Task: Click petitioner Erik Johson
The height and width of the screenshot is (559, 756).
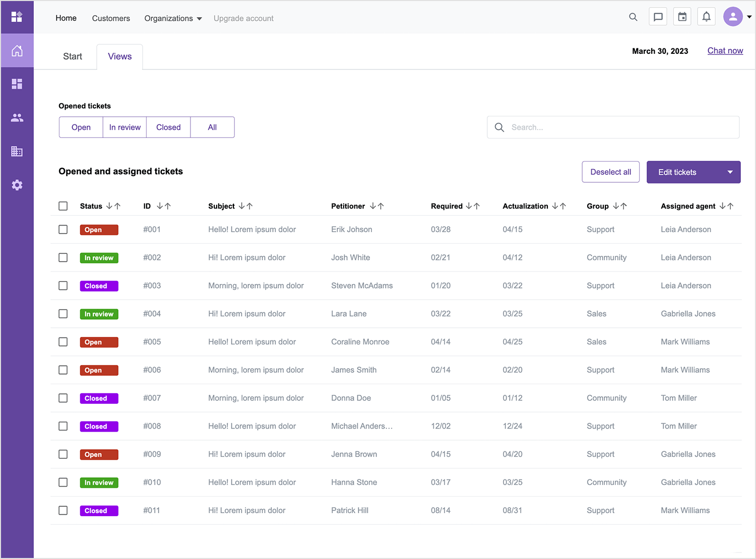Action: [352, 230]
